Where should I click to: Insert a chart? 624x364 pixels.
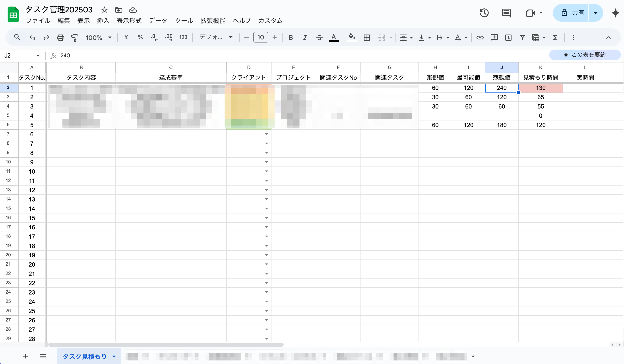[508, 37]
